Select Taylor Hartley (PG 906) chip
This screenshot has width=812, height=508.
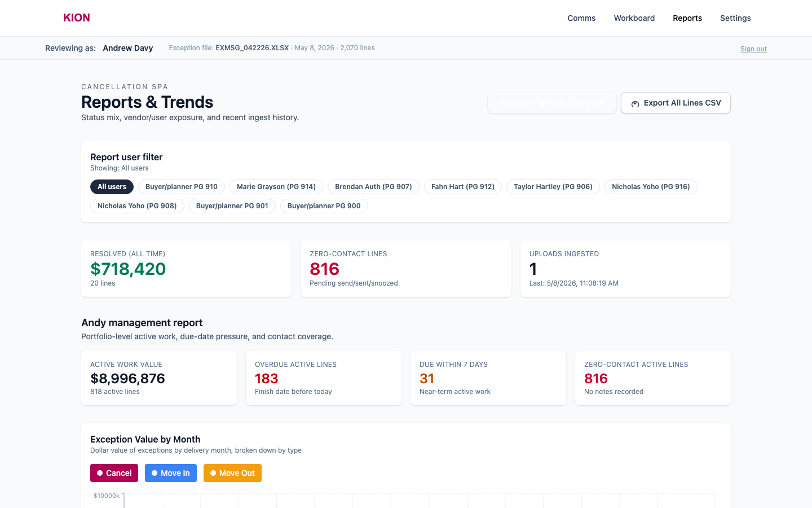(553, 187)
